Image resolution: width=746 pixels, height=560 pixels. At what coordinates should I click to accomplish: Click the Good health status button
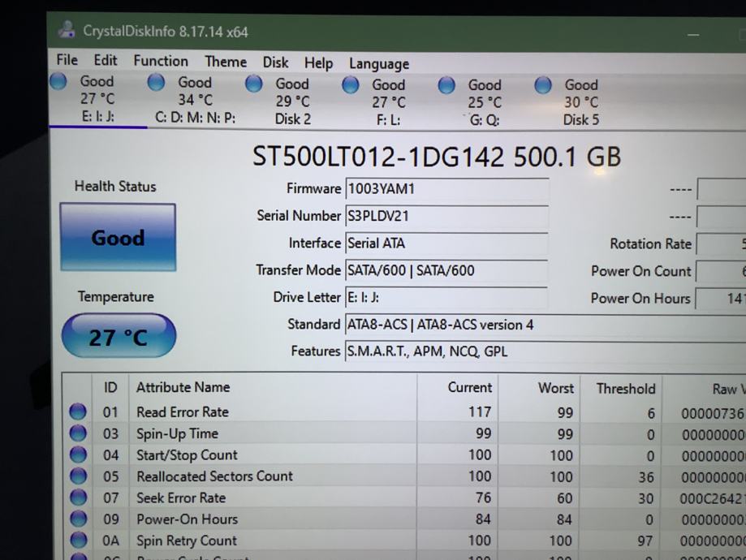[118, 238]
